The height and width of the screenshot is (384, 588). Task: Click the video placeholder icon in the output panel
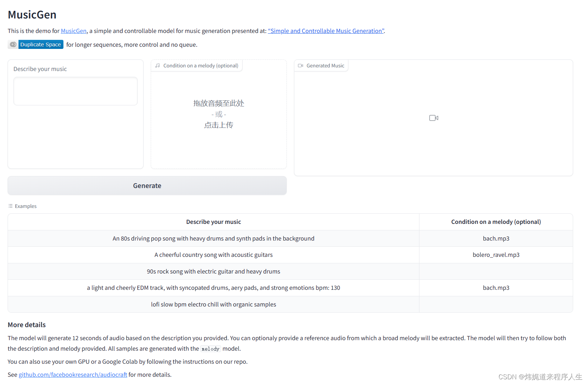[x=434, y=118]
